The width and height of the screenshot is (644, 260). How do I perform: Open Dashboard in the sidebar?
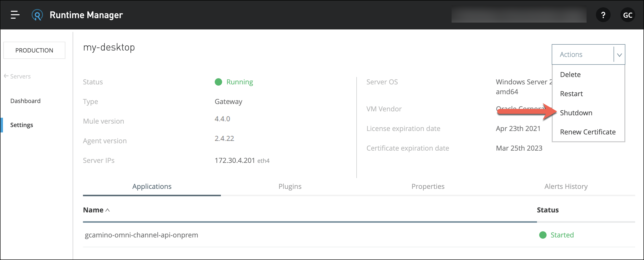[x=25, y=101]
